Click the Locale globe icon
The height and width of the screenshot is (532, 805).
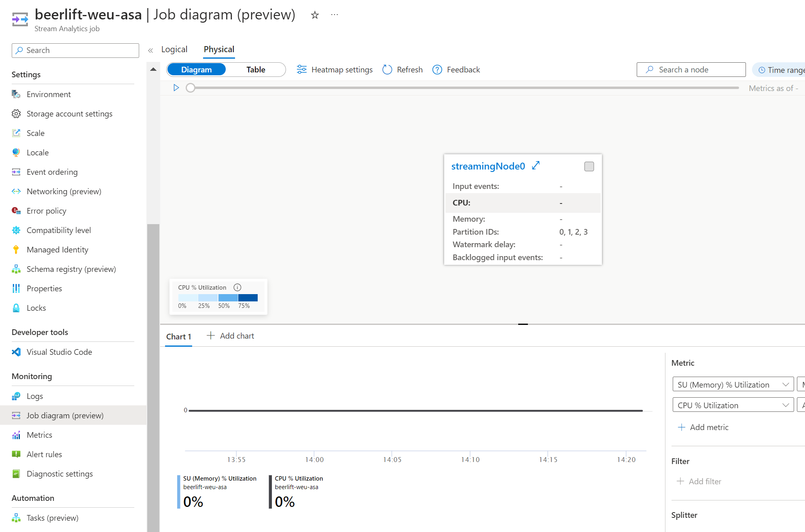pyautogui.click(x=16, y=153)
